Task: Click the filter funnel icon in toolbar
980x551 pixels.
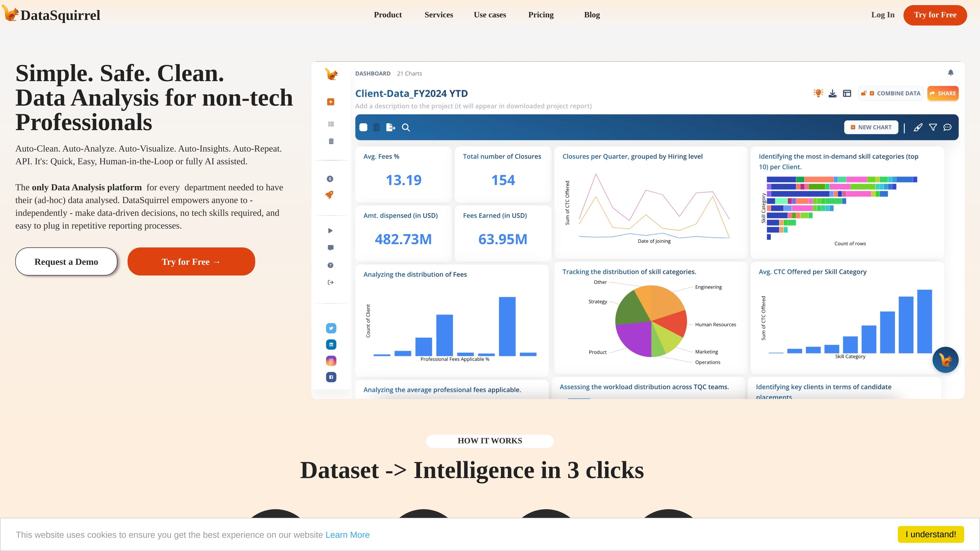Action: click(933, 127)
